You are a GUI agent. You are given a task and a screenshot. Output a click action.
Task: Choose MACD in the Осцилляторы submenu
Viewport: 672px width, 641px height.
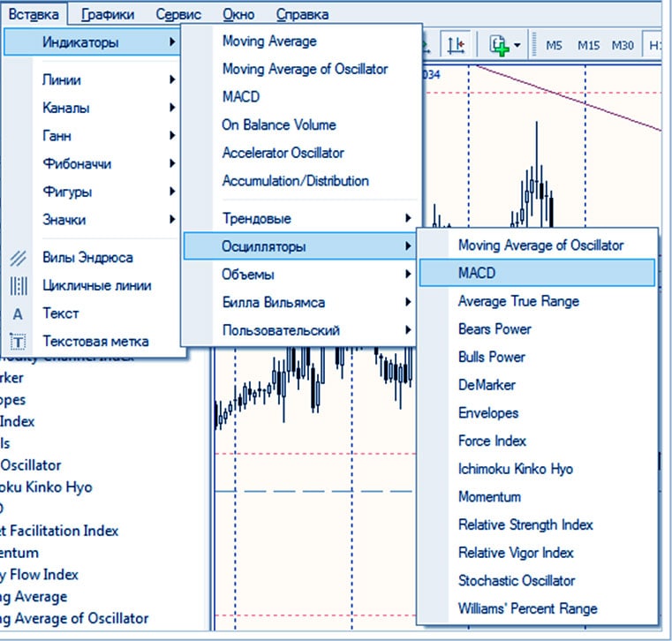[x=537, y=274]
